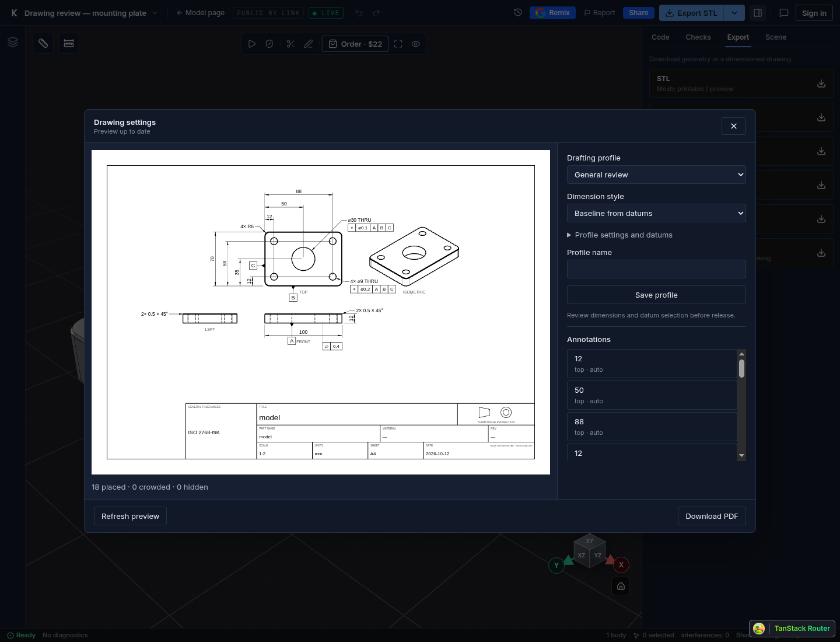Click the sixth export row download icon
Screen dimensions: 840x642
click(821, 253)
